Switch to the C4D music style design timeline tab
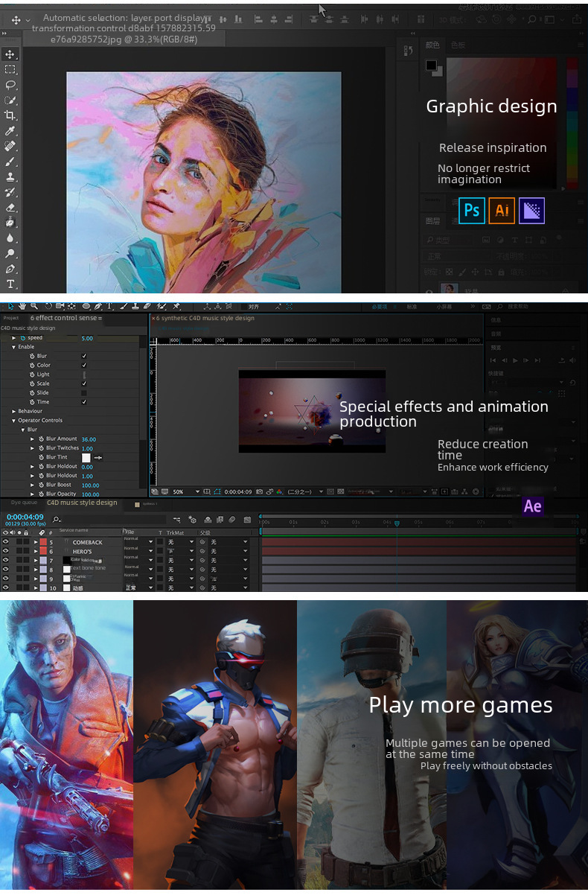 click(x=82, y=503)
